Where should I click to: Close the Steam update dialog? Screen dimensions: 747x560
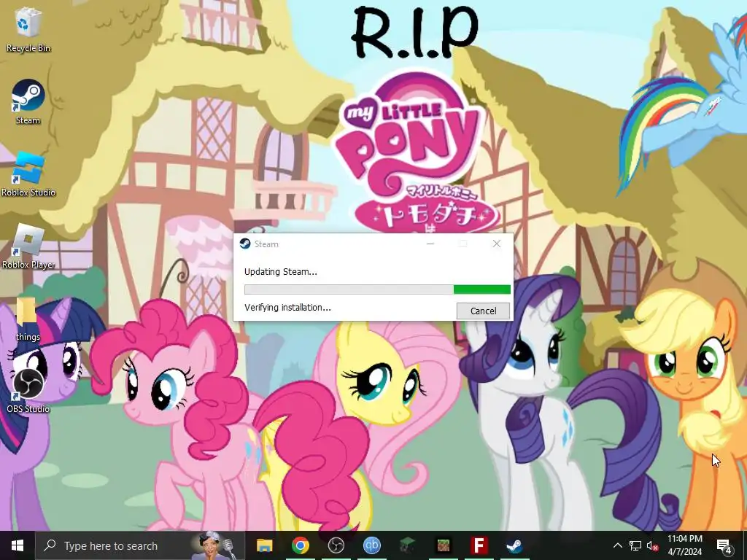click(496, 244)
